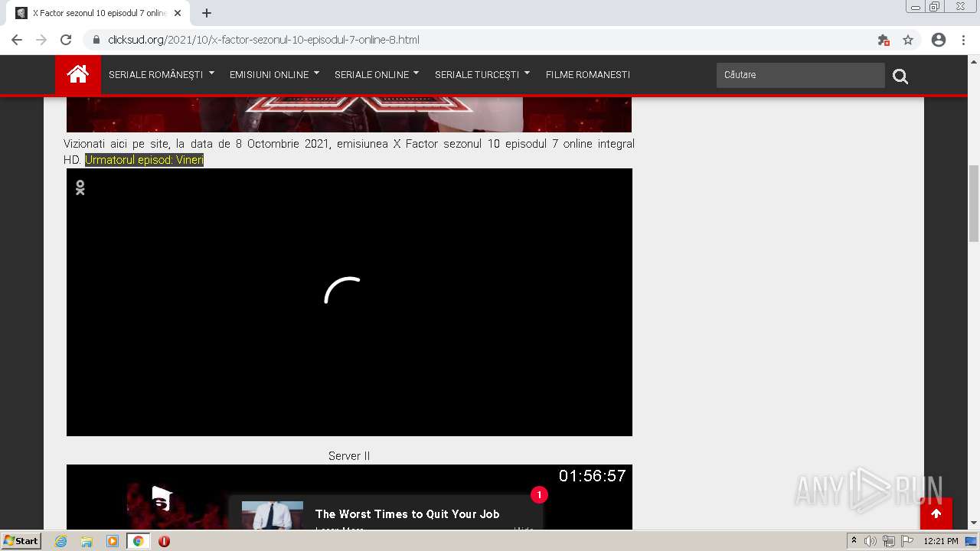Open Opera icon in taskbar
Image resolution: width=980 pixels, height=551 pixels.
164,541
